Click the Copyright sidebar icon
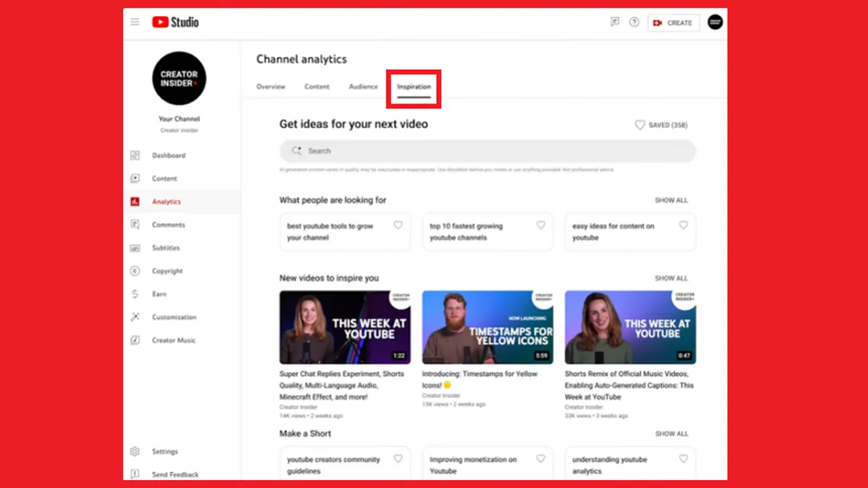The height and width of the screenshot is (488, 868). click(x=135, y=271)
